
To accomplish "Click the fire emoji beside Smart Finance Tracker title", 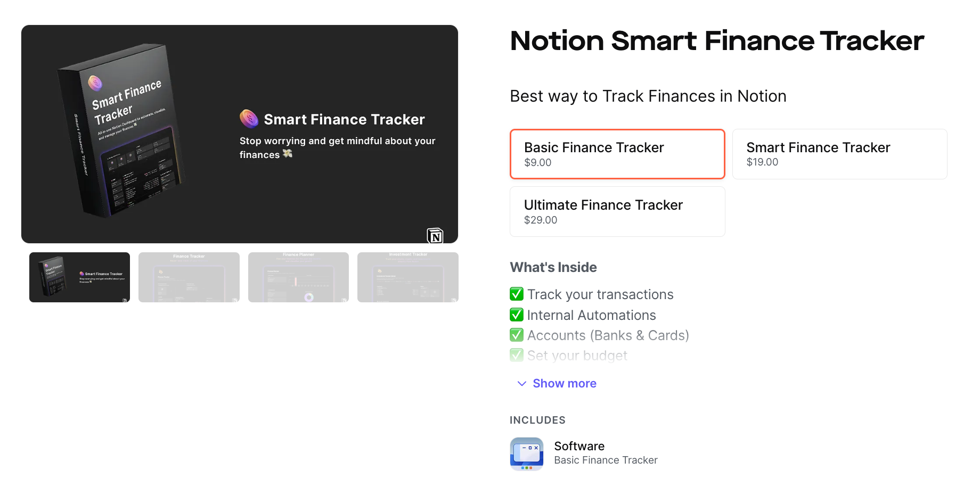I will (250, 118).
